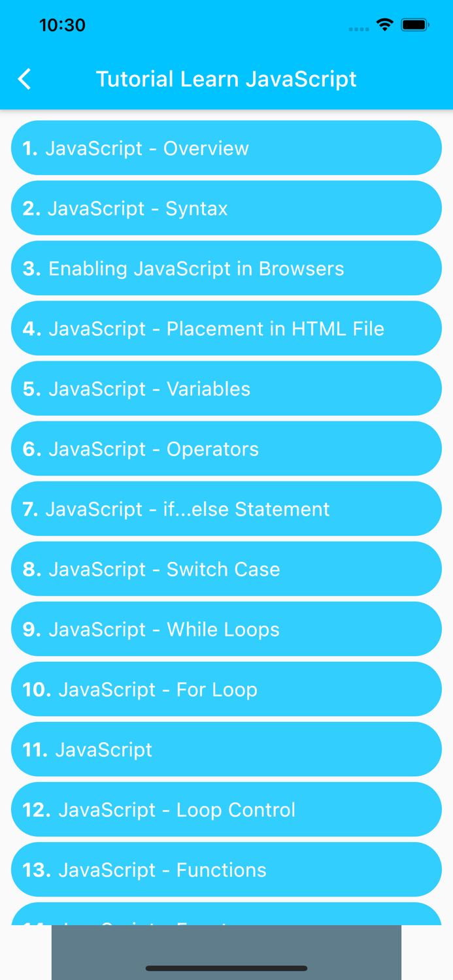The width and height of the screenshot is (453, 980).
Task: Select the if...else Statement lesson
Action: click(x=226, y=509)
